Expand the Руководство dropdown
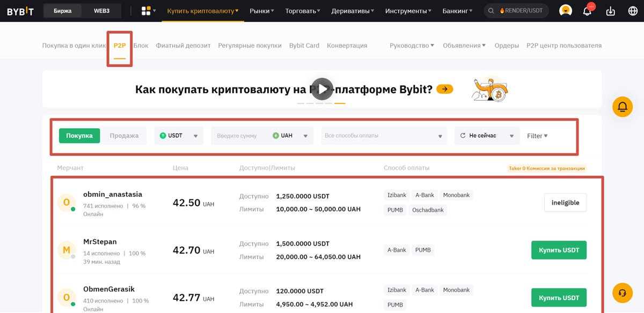Viewport: 644px width, 313px height. click(x=412, y=46)
